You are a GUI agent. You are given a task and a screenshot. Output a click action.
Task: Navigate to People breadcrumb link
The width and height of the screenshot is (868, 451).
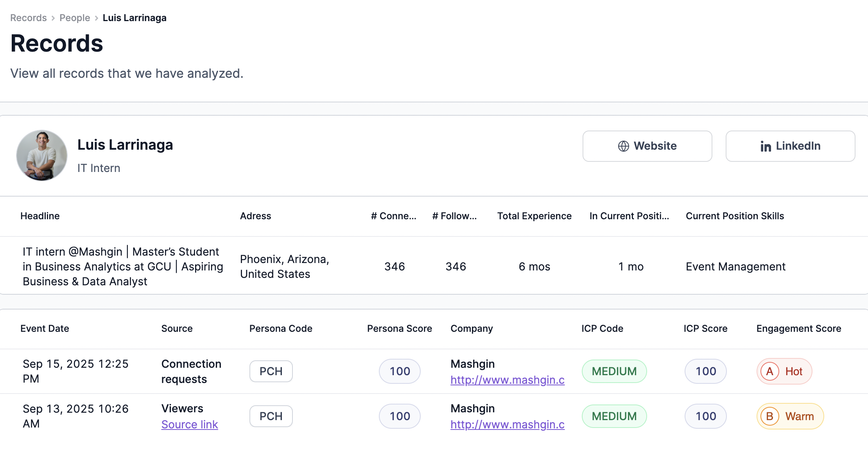75,18
